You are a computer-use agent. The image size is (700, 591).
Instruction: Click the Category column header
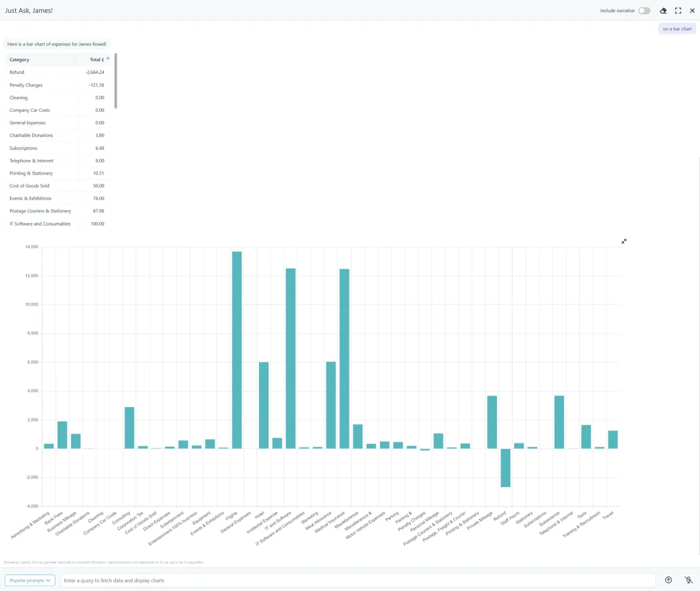click(x=42, y=60)
